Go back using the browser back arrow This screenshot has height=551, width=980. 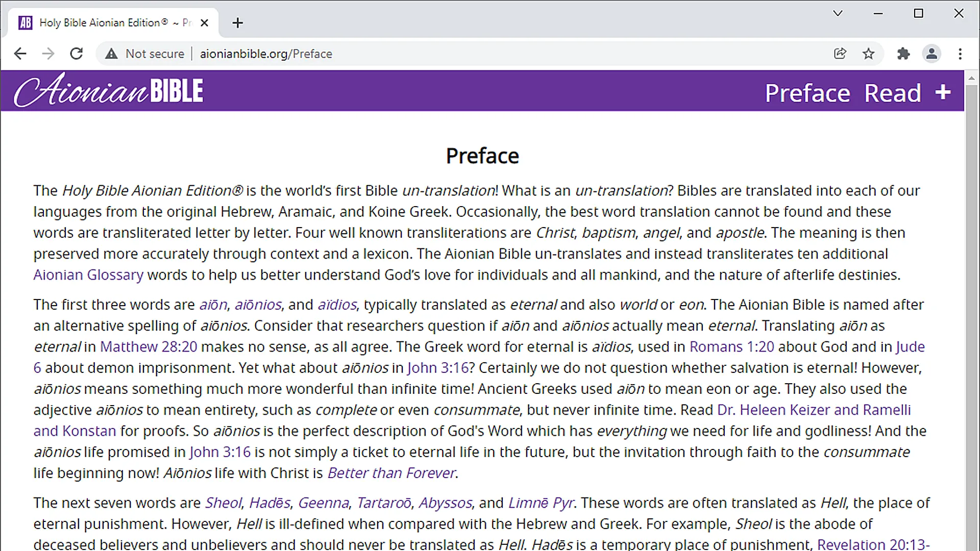(x=20, y=54)
